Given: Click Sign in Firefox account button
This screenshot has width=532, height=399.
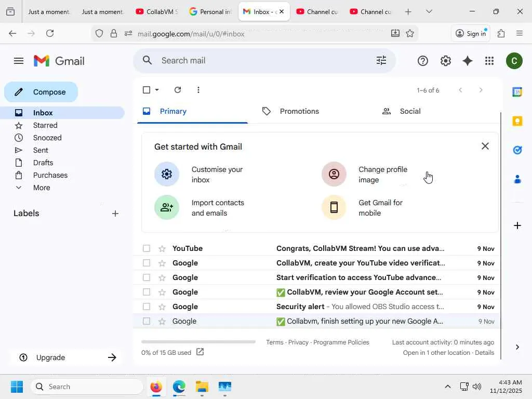Looking at the screenshot, I should click(471, 33).
